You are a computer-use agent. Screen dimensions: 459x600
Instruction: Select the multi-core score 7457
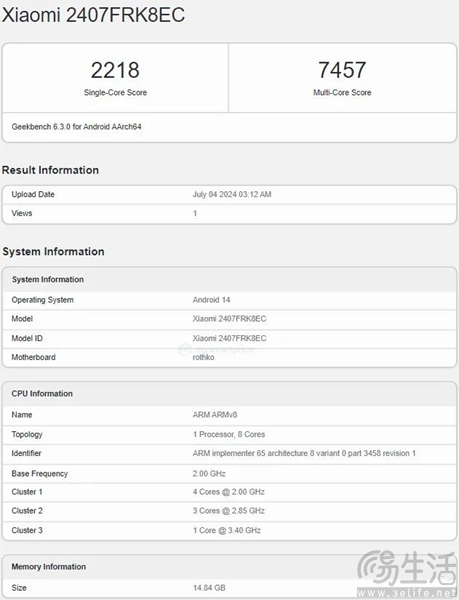tap(342, 70)
